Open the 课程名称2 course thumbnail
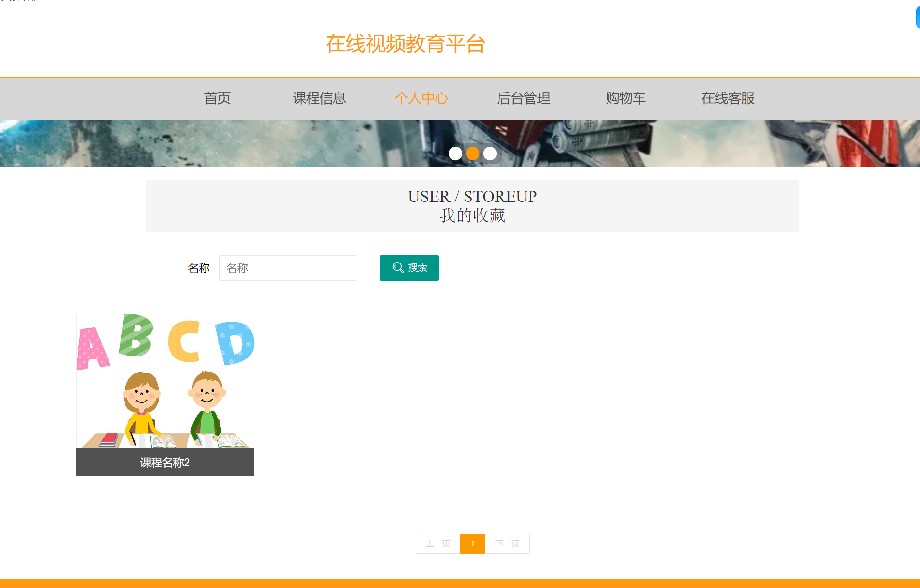 165,387
